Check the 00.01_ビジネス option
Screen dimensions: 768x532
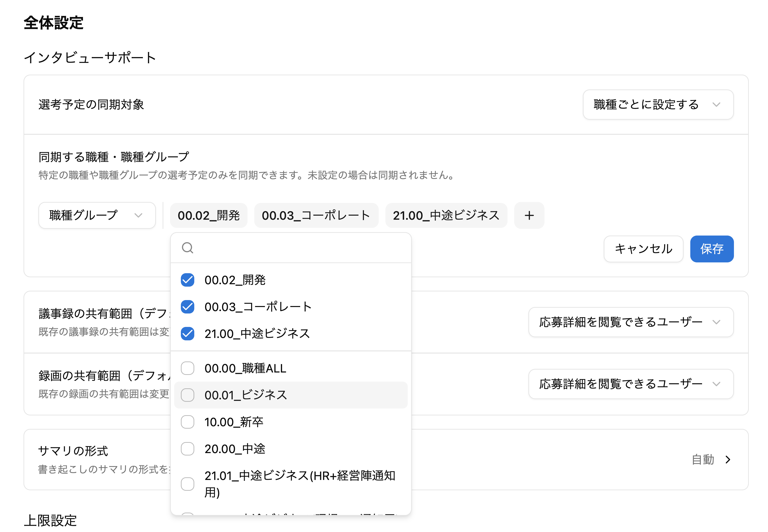coord(187,395)
